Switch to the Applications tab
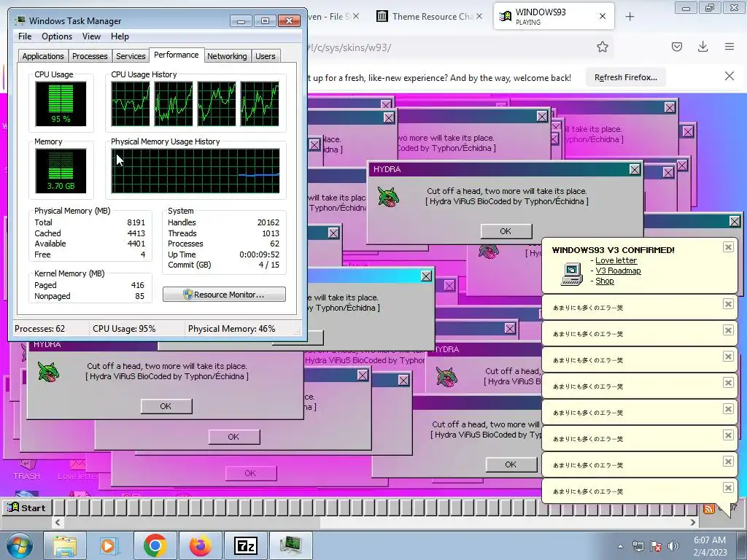The image size is (747, 560). click(x=43, y=56)
